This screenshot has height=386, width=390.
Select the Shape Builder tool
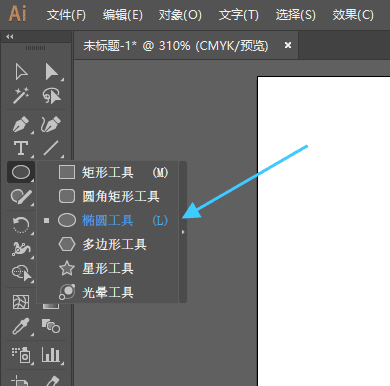[x=22, y=273]
